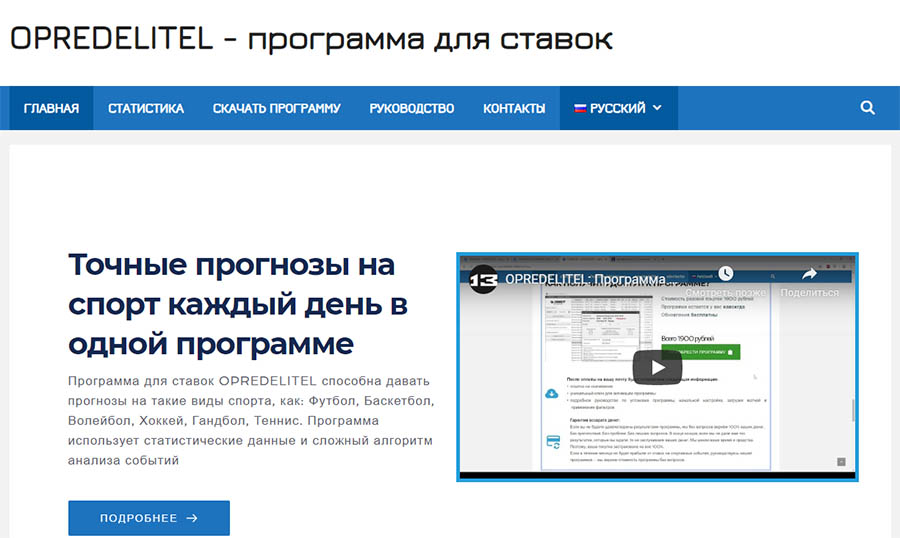Click the Share arrow icon on video
900x538 pixels.
809,274
